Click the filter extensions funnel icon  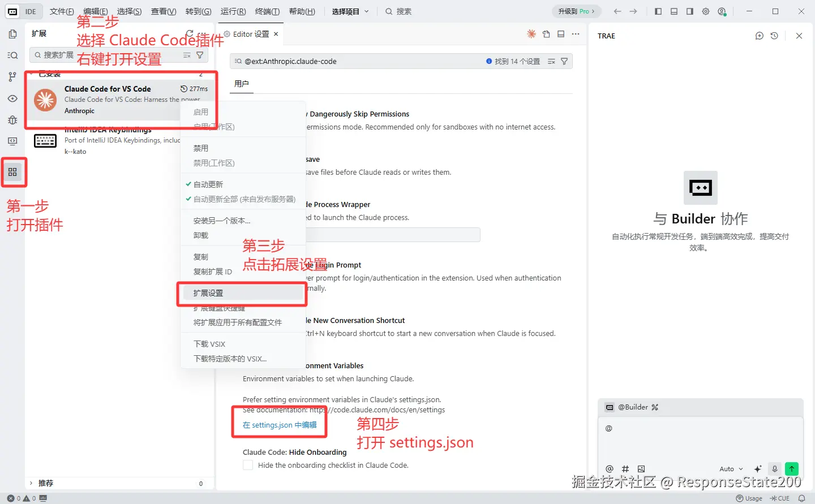pyautogui.click(x=200, y=55)
